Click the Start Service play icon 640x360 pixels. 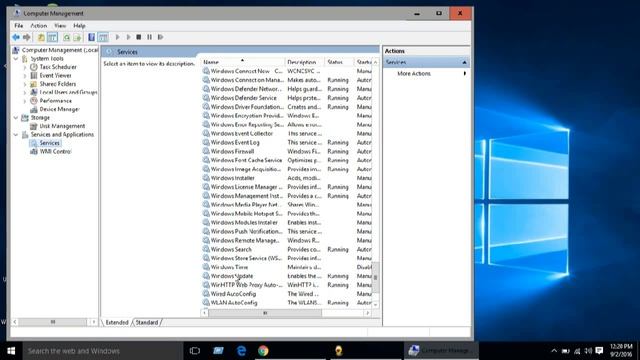coord(118,37)
